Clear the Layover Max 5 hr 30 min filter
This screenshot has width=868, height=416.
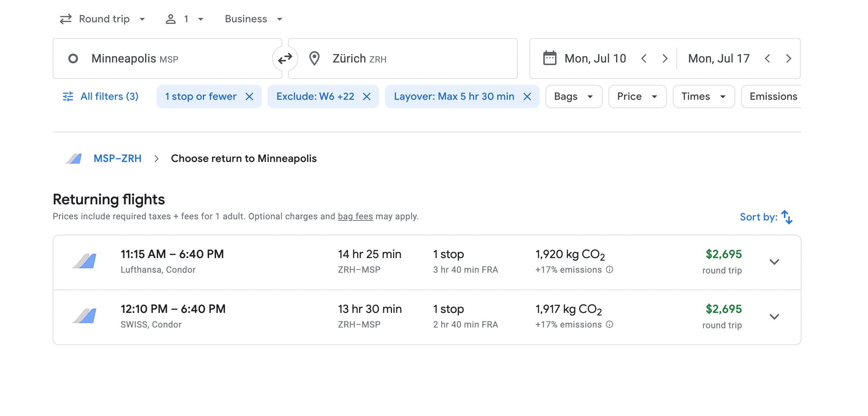click(x=527, y=97)
